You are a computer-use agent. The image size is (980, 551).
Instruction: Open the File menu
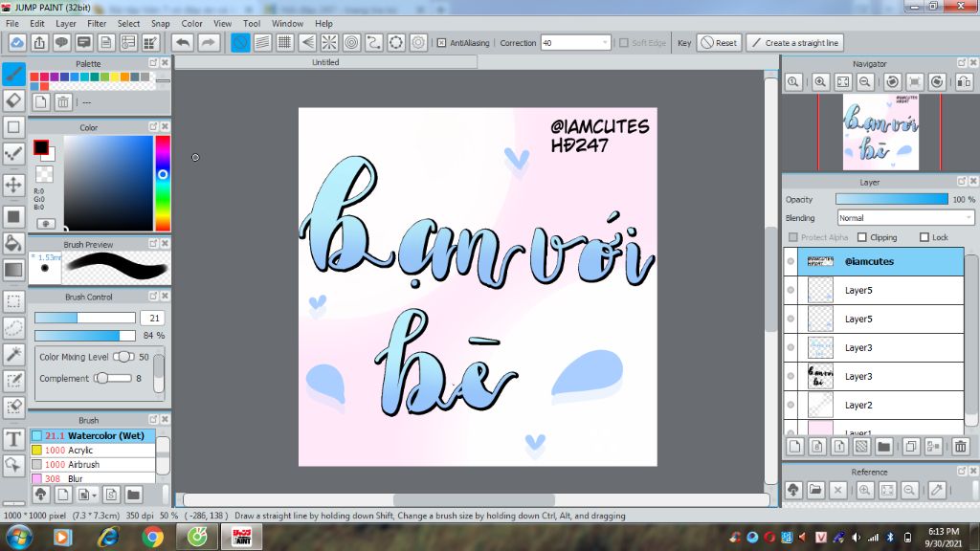click(x=11, y=23)
